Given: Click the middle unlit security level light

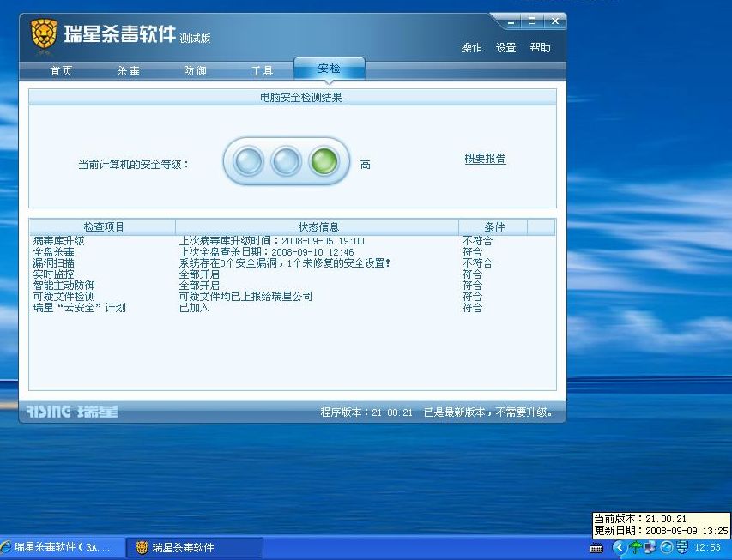Looking at the screenshot, I should coord(286,161).
